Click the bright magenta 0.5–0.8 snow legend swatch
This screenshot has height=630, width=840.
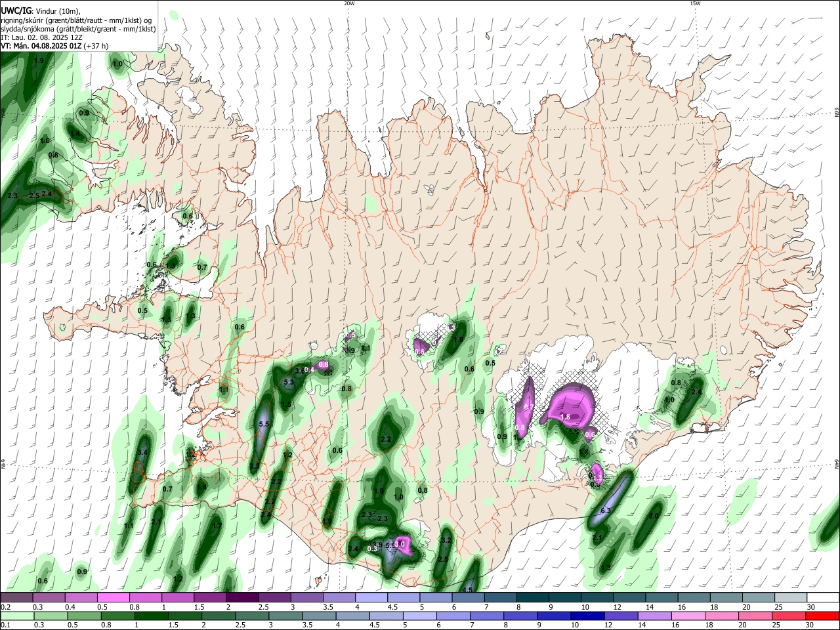click(x=114, y=598)
